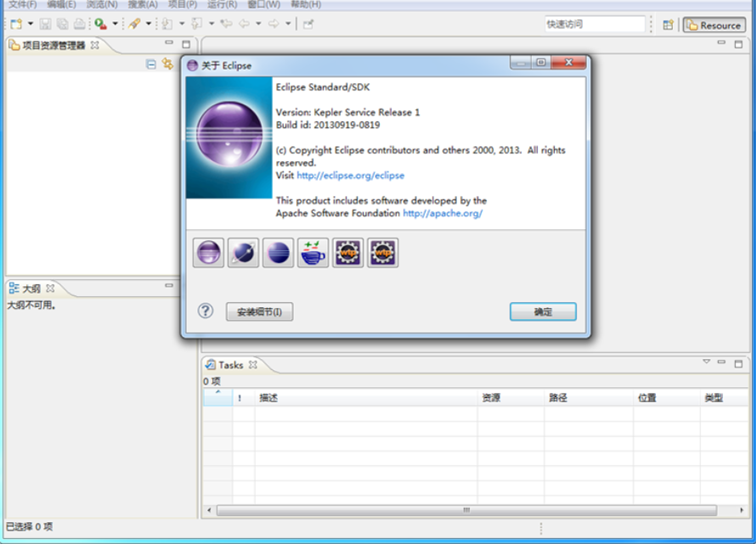Viewport: 756px width, 544px height.
Task: Click the Tasks horizontal scrollbar thumb
Action: (466, 510)
